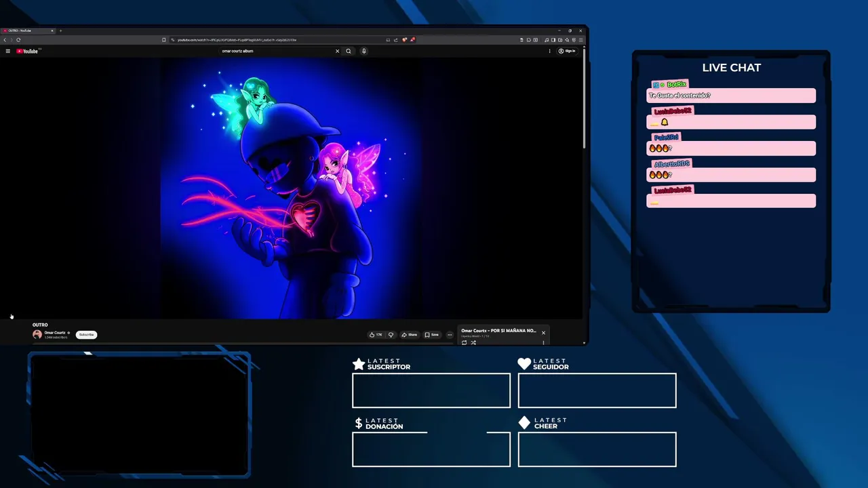Bookmark page icon left of URL

pyautogui.click(x=163, y=40)
